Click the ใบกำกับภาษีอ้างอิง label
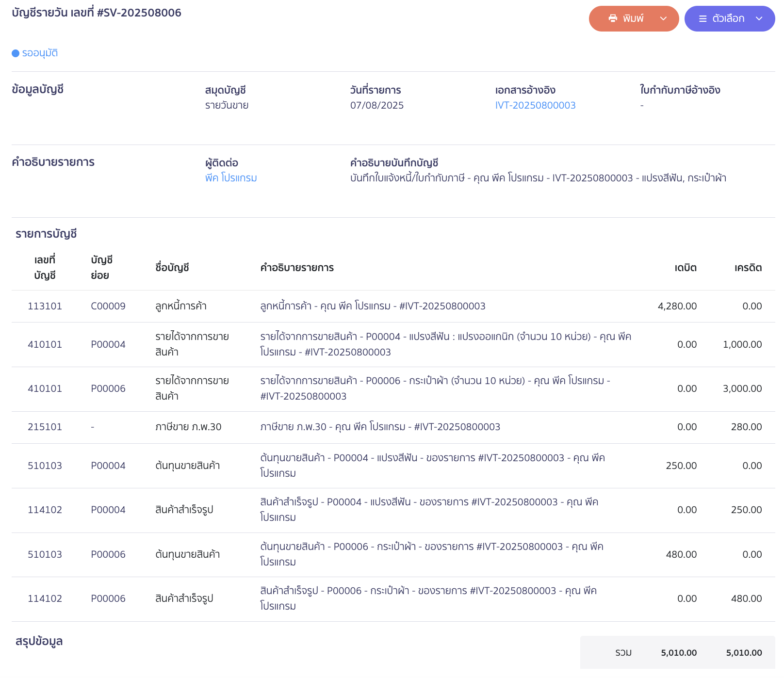Screen dimensions: 784x678 680,90
